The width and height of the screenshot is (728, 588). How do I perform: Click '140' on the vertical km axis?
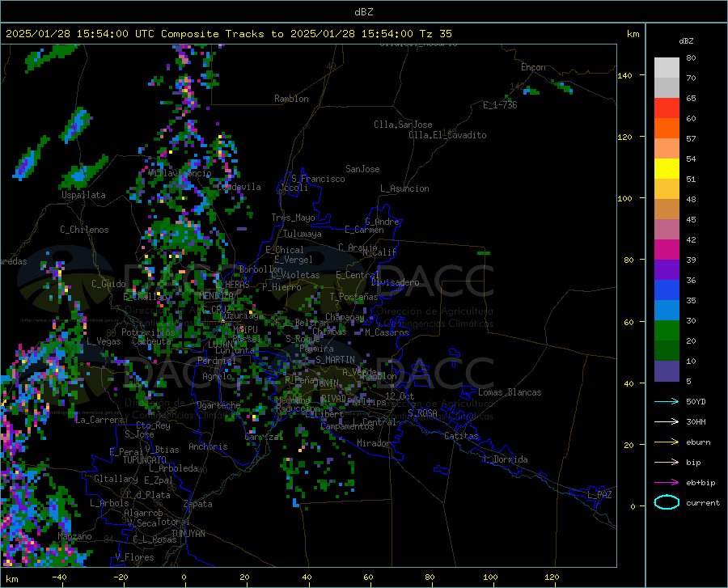point(624,76)
